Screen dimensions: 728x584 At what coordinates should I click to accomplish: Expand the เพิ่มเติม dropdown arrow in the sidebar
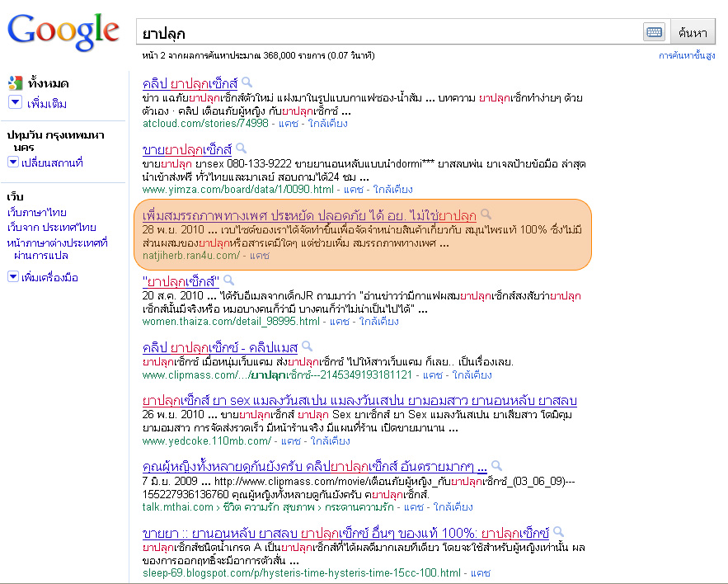click(x=15, y=101)
